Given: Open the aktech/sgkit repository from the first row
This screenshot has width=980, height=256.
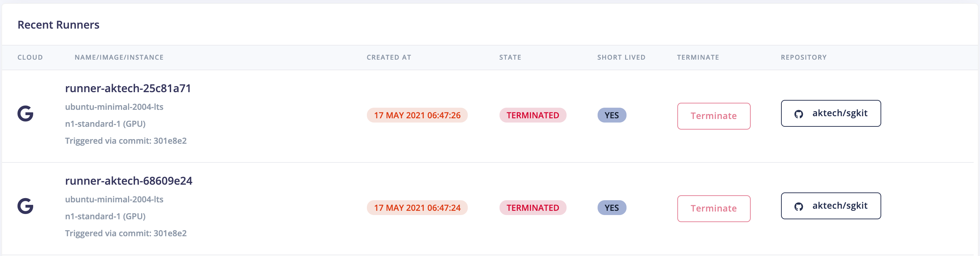Looking at the screenshot, I should tap(831, 113).
